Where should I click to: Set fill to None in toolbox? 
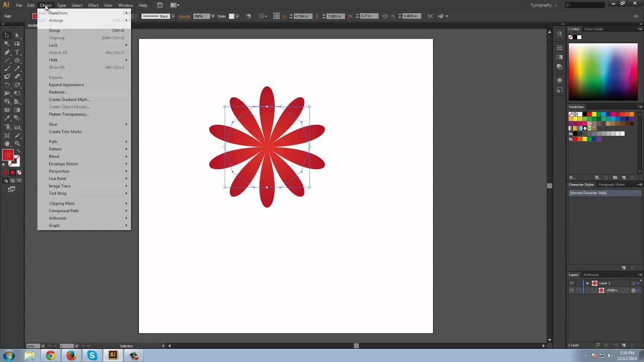(x=19, y=173)
